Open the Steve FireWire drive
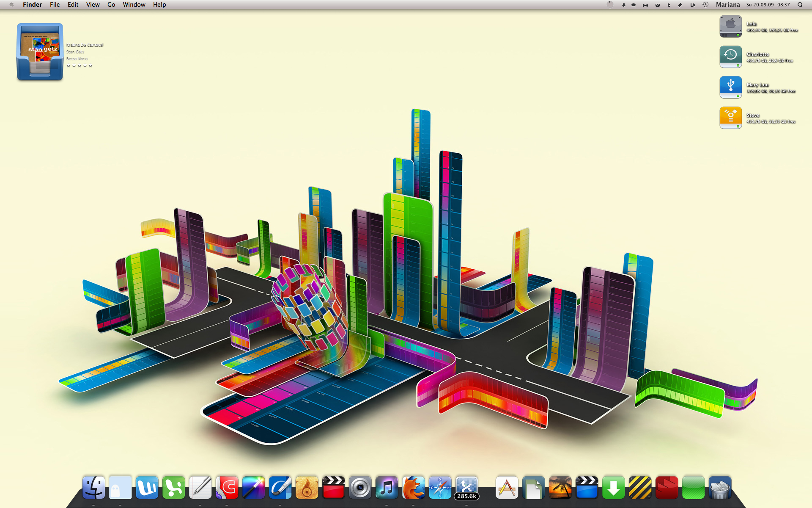The image size is (812, 508). click(x=730, y=118)
